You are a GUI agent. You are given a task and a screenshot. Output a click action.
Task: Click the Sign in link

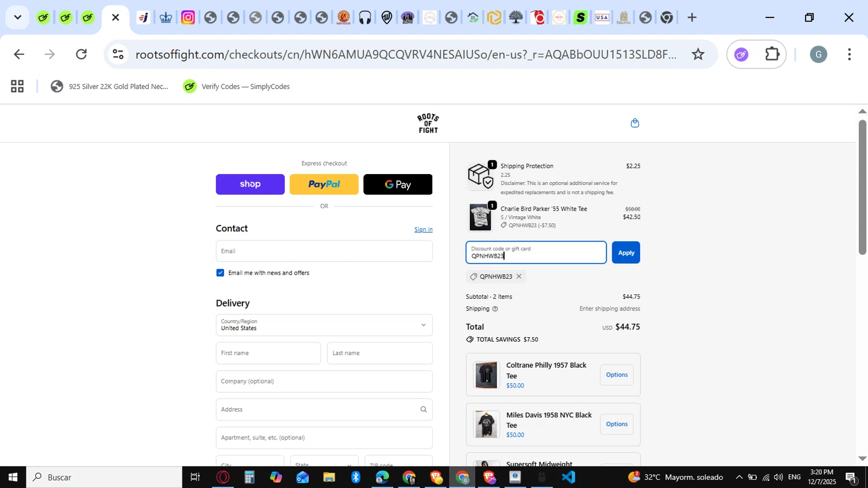tap(424, 230)
